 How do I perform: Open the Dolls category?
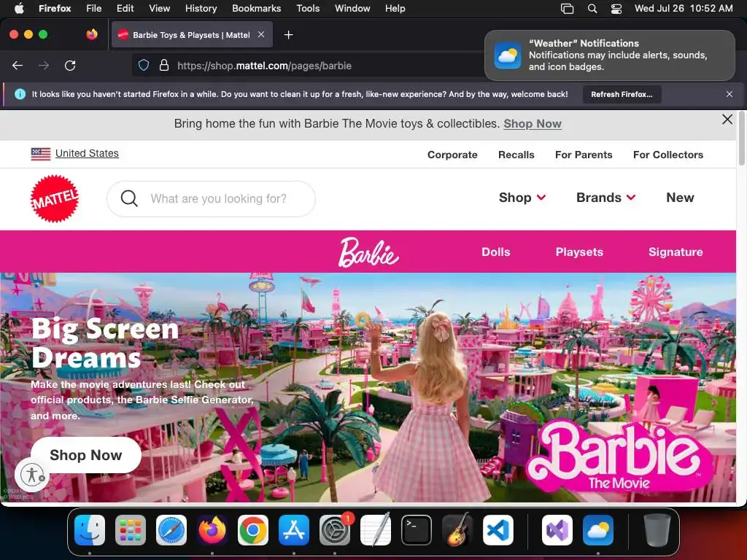(495, 252)
